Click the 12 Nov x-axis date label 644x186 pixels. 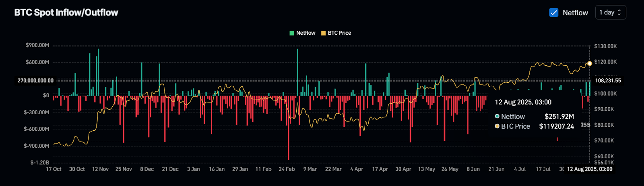pyautogui.click(x=100, y=169)
